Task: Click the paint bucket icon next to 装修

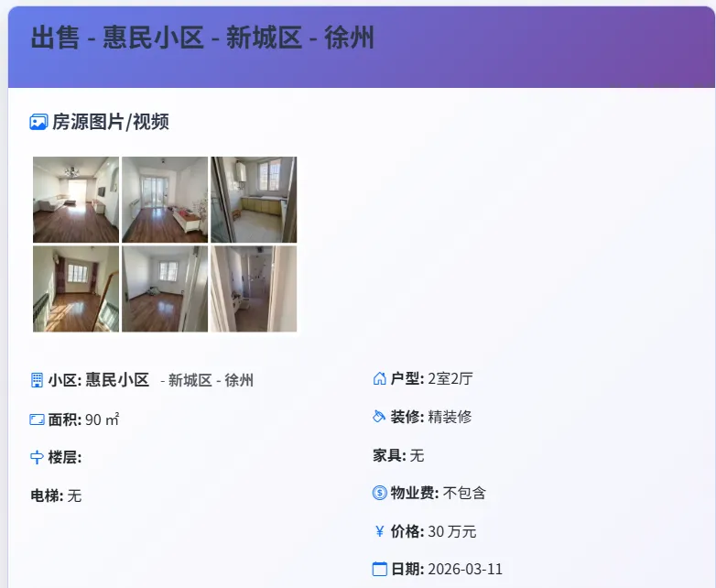Action: coord(379,416)
